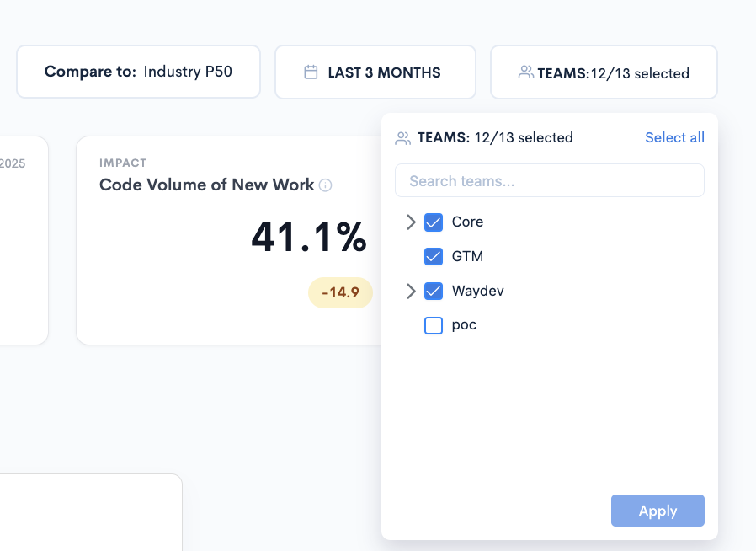Click the Core team label
The height and width of the screenshot is (551, 756).
[x=467, y=222]
